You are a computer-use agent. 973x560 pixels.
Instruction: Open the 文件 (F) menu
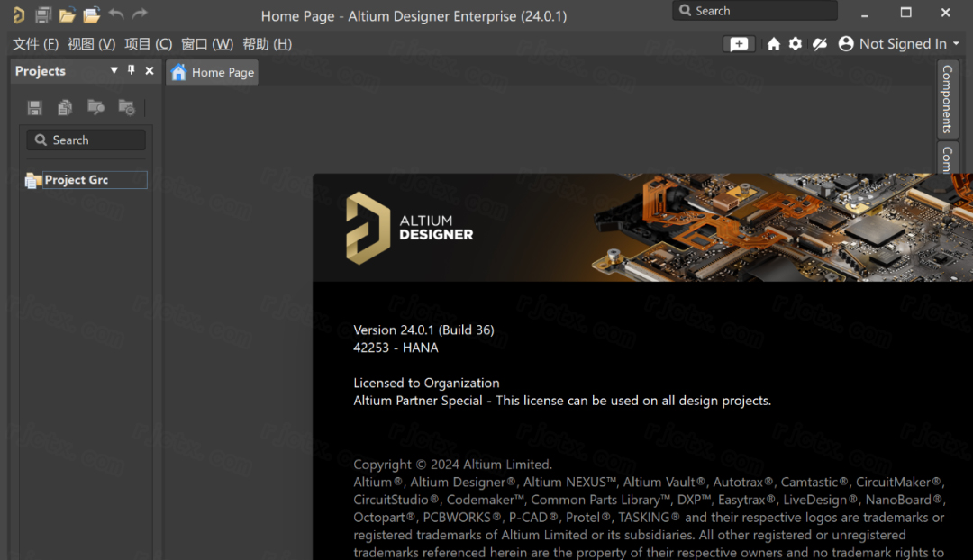click(x=35, y=44)
